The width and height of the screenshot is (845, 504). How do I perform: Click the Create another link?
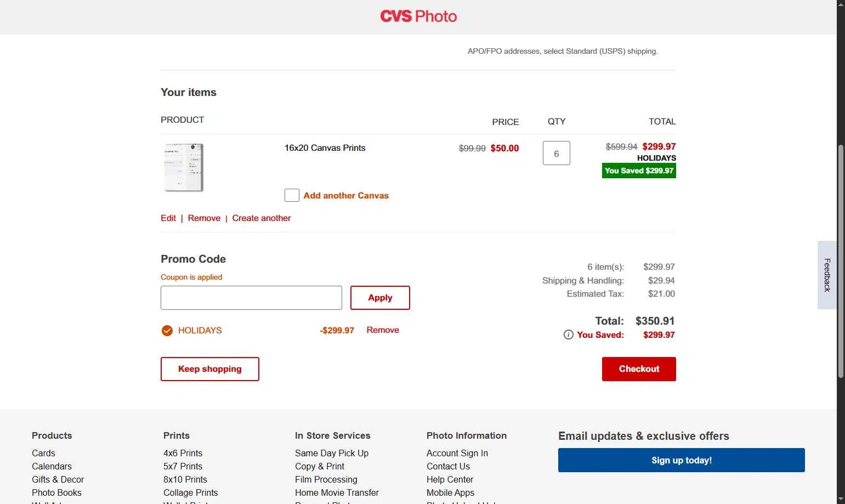click(x=262, y=218)
